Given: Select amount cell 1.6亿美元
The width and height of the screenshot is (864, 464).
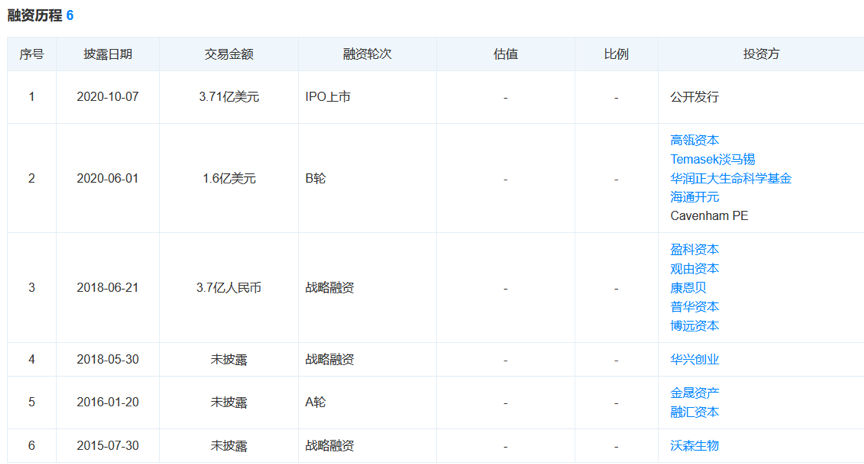Looking at the screenshot, I should coord(229,179).
